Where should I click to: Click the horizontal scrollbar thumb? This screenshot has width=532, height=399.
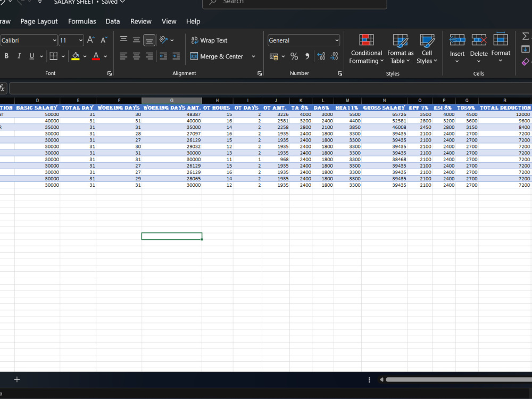coord(459,380)
